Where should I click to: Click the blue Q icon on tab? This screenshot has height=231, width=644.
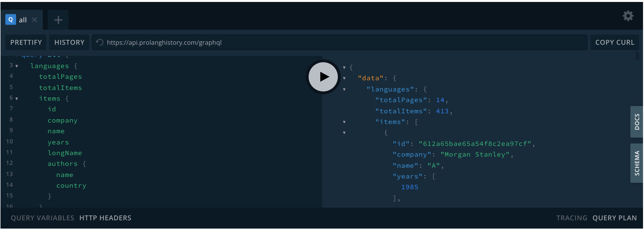pos(11,19)
